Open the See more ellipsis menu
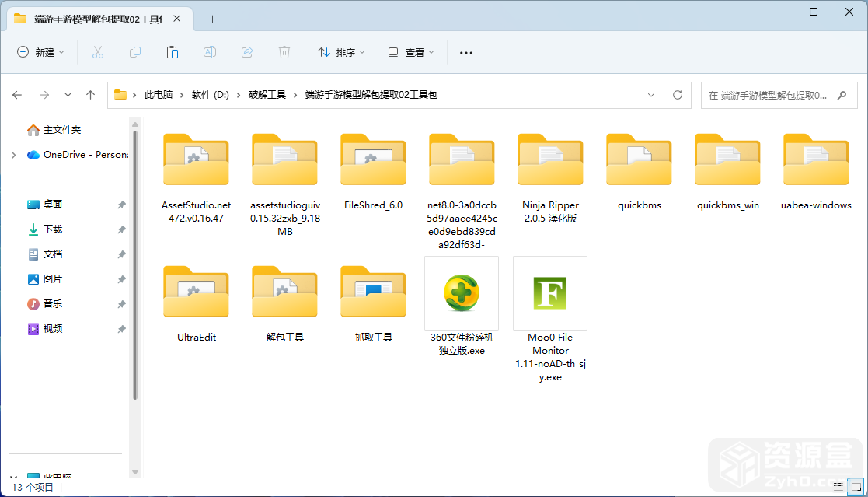The width and height of the screenshot is (868, 497). (x=465, y=52)
